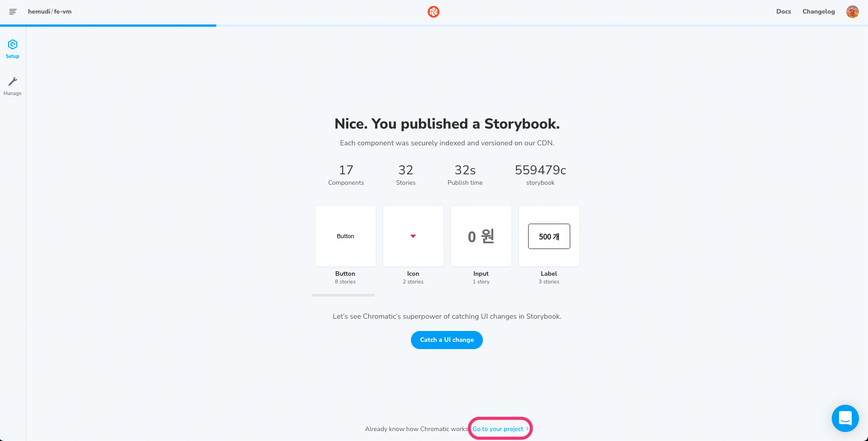
Task: Click the '1 story' text under Input
Action: click(481, 282)
